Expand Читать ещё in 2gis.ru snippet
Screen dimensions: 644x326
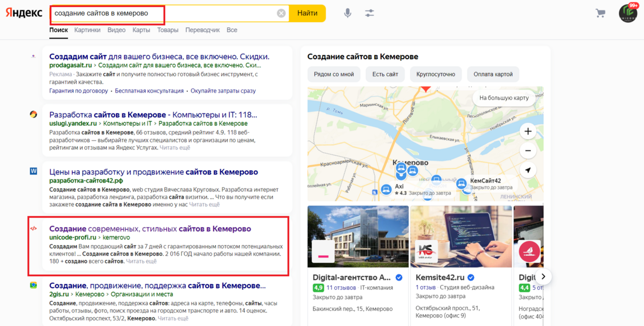[x=173, y=318]
